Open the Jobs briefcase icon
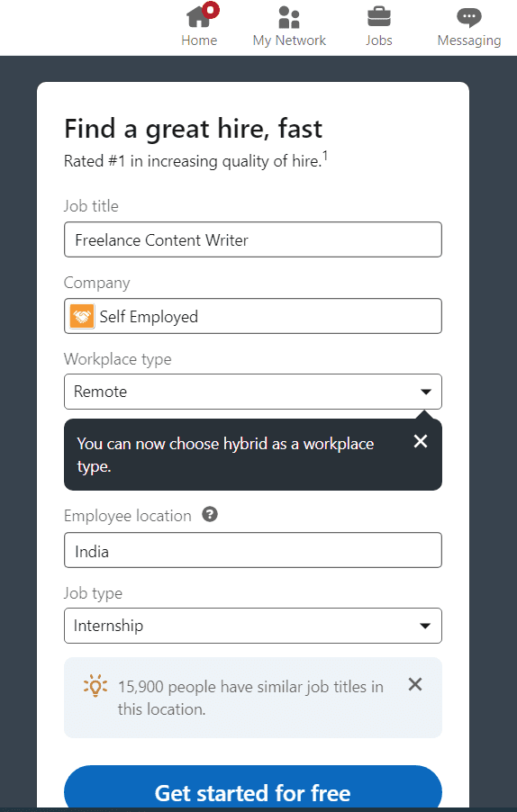This screenshot has height=812, width=517. coord(379,16)
